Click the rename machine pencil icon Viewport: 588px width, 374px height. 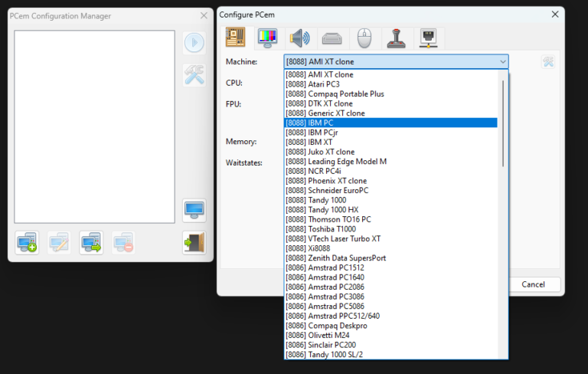pos(59,243)
